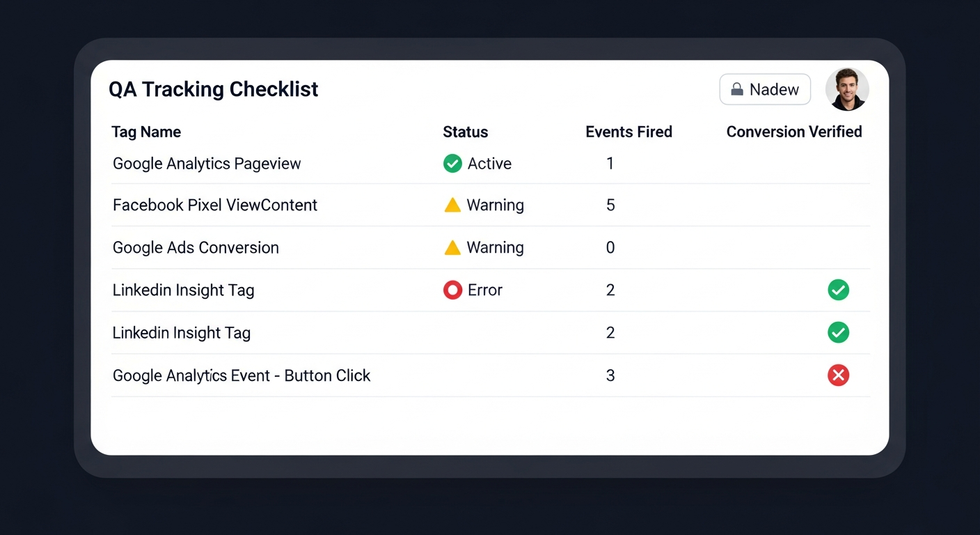Click the green checkmark on the second Linkedin Insight Tag row

[x=838, y=332]
